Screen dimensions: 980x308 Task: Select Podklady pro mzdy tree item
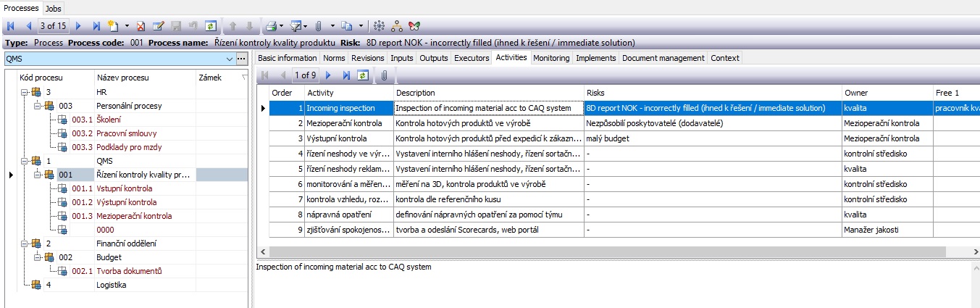[x=129, y=147]
